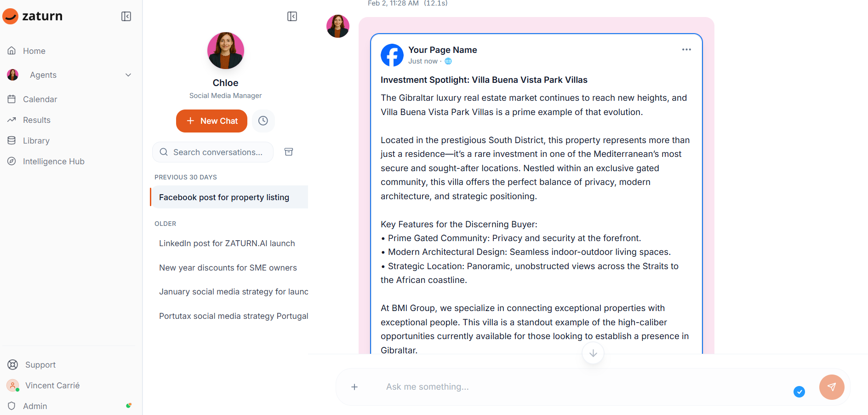This screenshot has width=868, height=415.
Task: Collapse the conversation panel via top toggle icon
Action: [292, 16]
